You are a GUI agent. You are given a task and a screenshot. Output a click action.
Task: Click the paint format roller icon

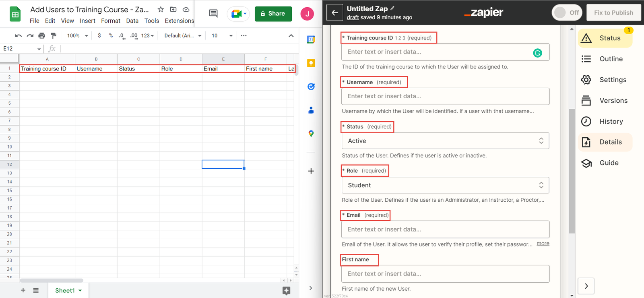coord(53,36)
